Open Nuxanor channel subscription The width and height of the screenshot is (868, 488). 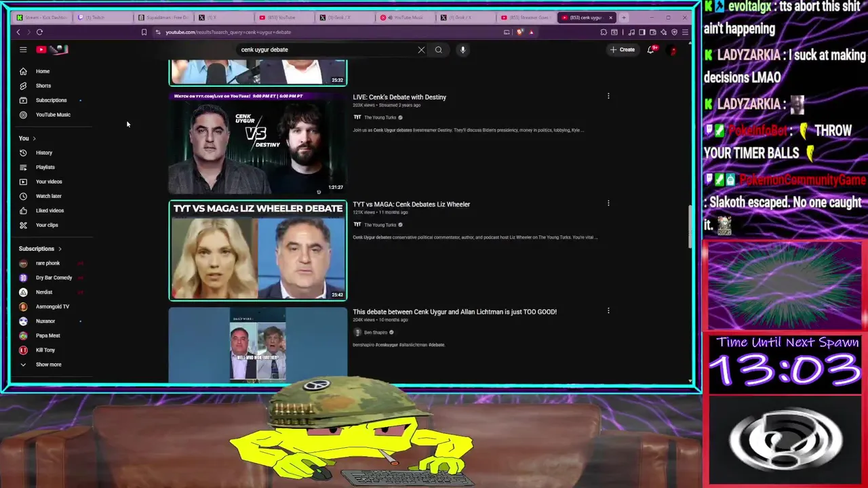[x=45, y=321]
